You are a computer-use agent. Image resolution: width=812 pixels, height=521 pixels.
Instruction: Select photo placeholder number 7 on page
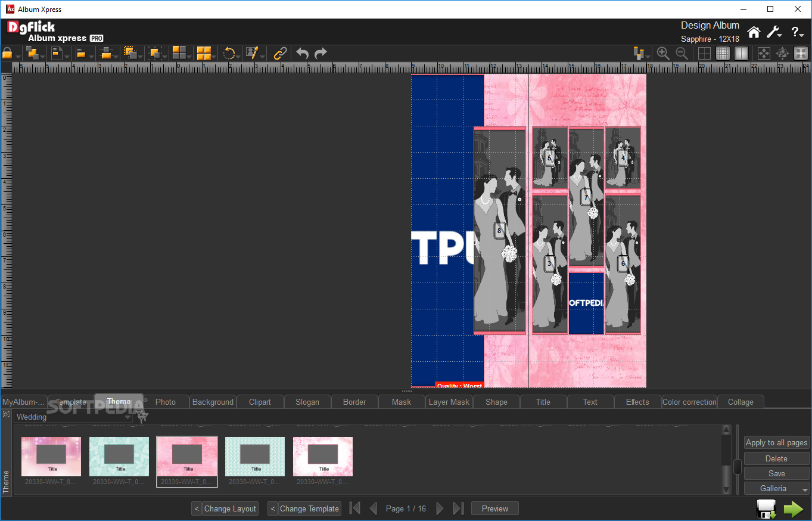[586, 197]
